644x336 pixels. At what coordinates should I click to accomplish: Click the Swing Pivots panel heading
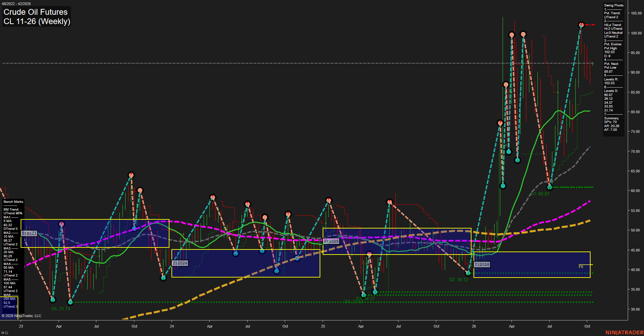(614, 5)
